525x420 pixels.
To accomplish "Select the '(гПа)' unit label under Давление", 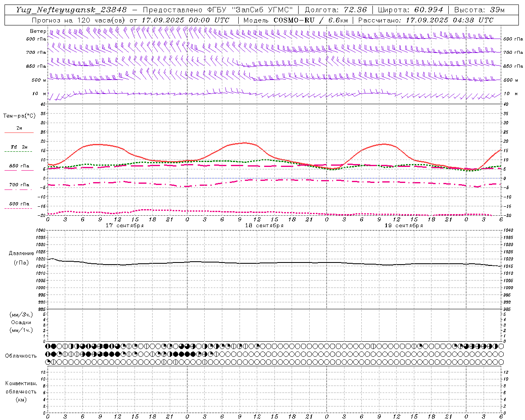I will click(x=21, y=262).
